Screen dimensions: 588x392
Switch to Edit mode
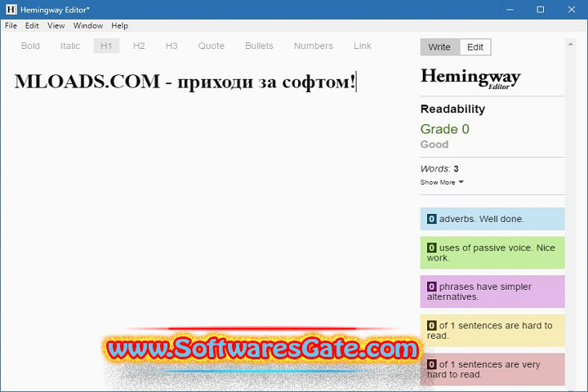[475, 47]
